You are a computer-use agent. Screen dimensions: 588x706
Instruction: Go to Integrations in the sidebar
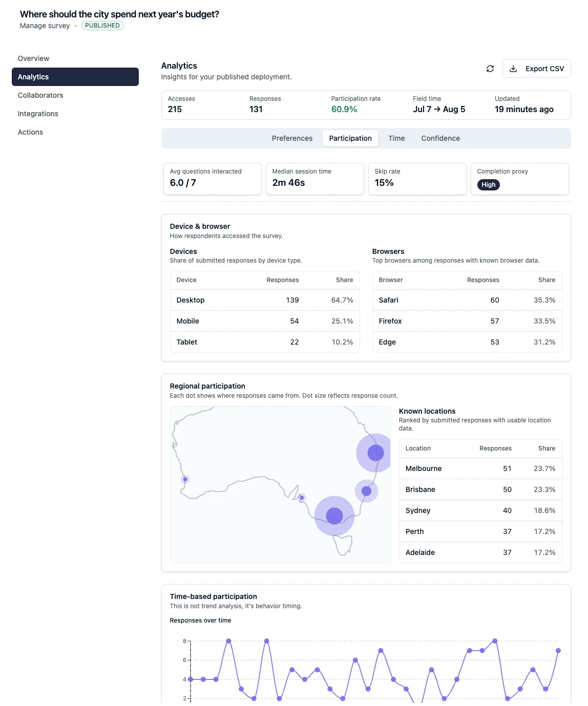(75, 114)
